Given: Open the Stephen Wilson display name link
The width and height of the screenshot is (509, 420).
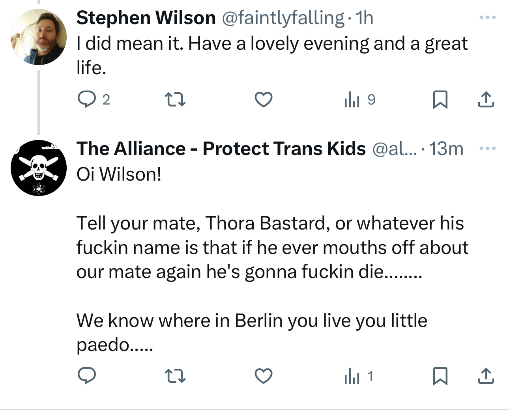Looking at the screenshot, I should pos(146,18).
